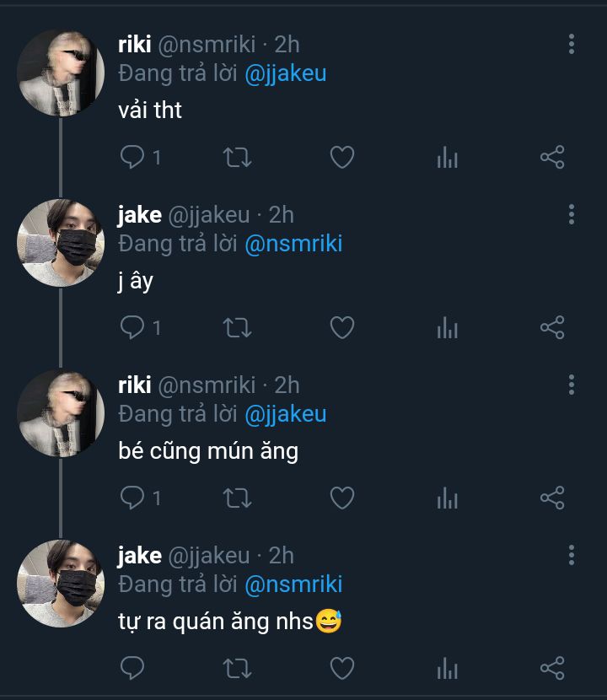
Task: Open more options for "vải tht" tweet
Action: [x=572, y=44]
